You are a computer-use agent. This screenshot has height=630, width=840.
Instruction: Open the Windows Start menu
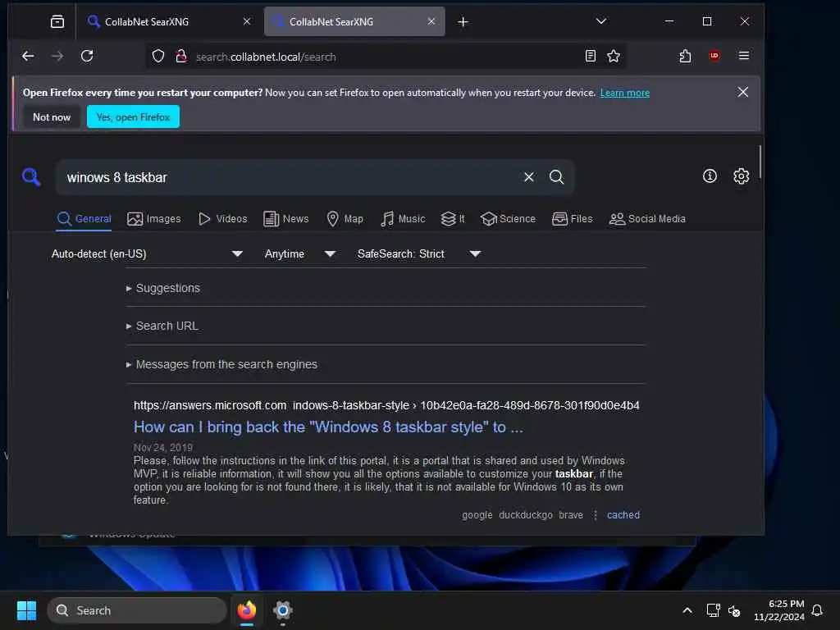(x=26, y=610)
